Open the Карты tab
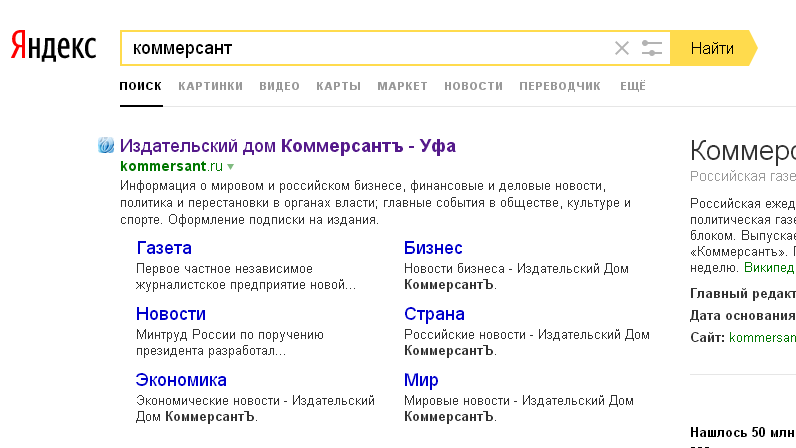796x448 pixels. tap(339, 86)
